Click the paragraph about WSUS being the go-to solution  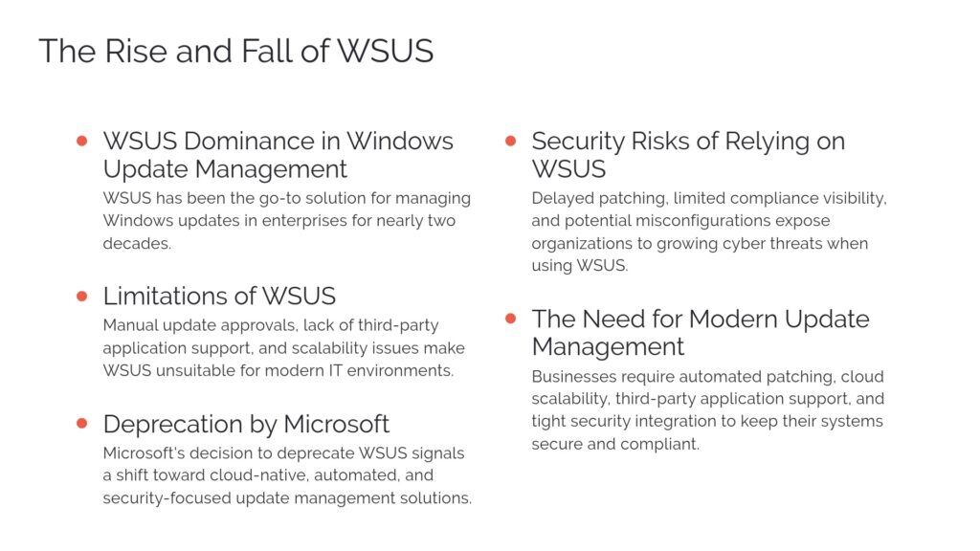(x=286, y=221)
